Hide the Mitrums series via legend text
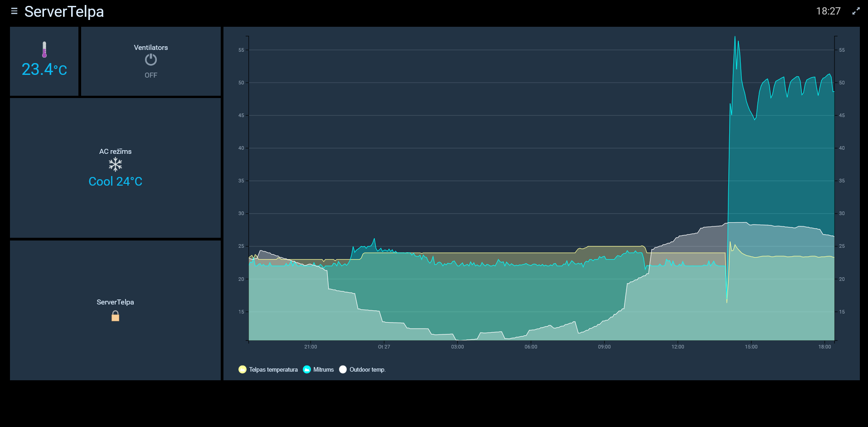 (323, 370)
